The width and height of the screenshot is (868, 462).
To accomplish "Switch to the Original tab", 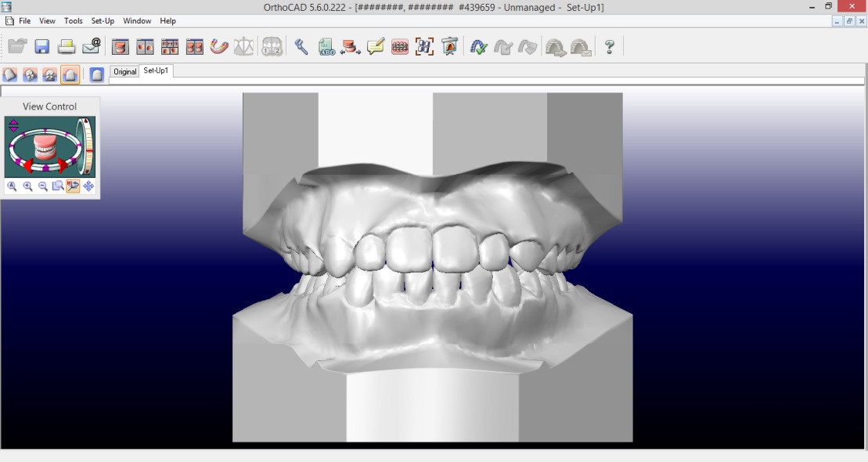I will [124, 72].
